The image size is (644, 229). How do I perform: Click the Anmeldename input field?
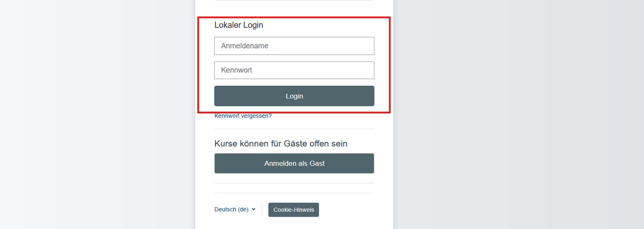[294, 46]
